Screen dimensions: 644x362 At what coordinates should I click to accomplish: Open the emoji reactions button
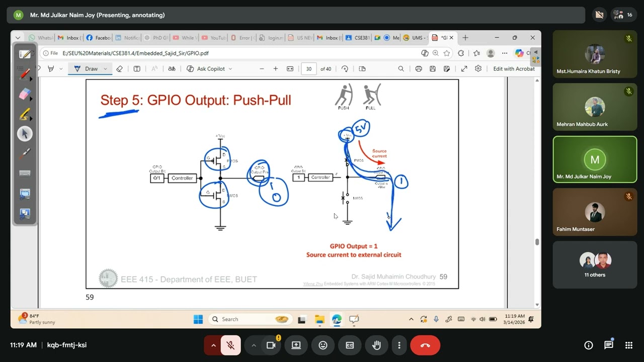[323, 345]
